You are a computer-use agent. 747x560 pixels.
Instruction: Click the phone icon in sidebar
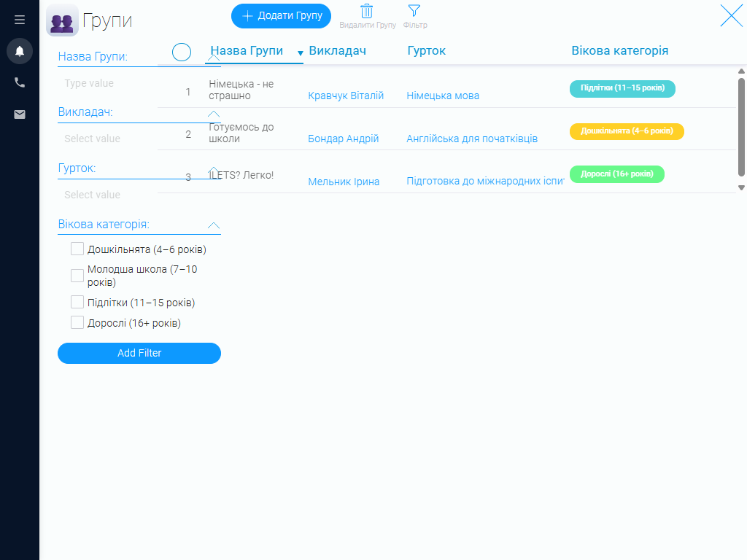pos(20,82)
